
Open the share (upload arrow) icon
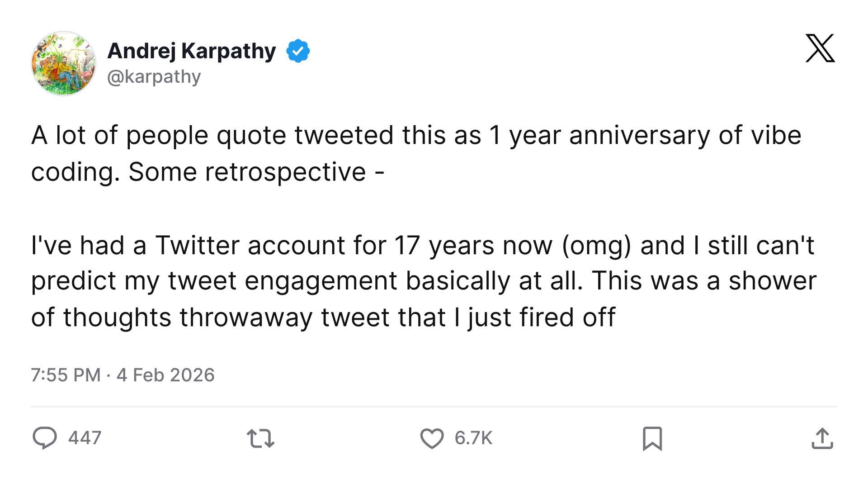[x=822, y=438]
